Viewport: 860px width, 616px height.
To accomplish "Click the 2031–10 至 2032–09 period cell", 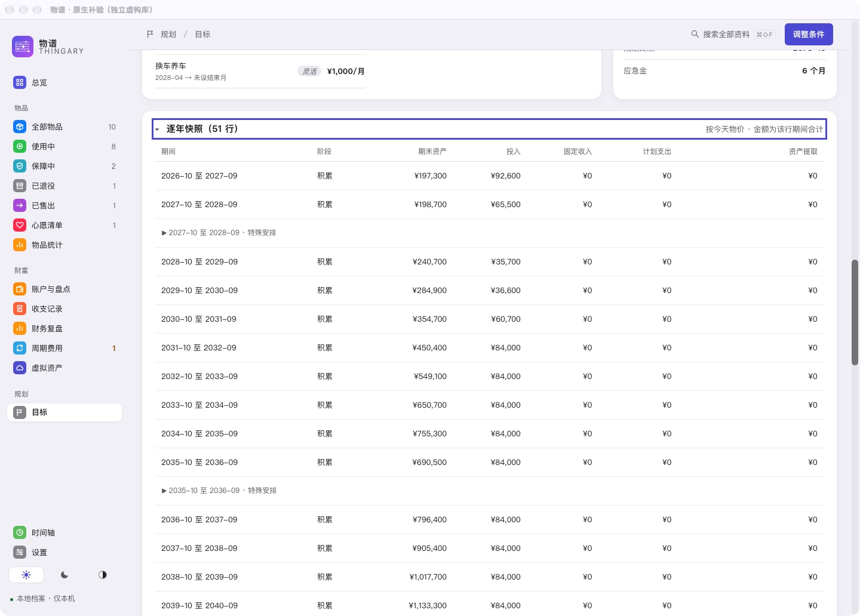I will point(199,348).
